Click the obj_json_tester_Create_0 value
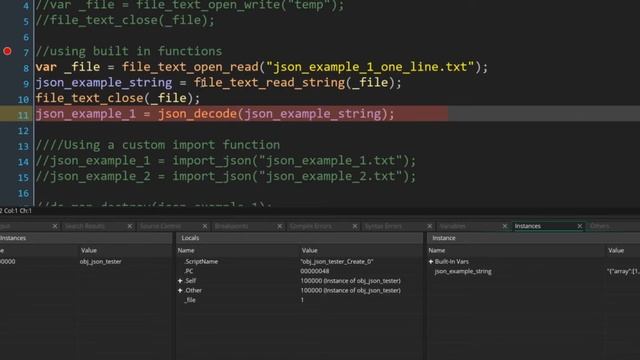Viewport: 640px width, 360px height. coord(337,262)
